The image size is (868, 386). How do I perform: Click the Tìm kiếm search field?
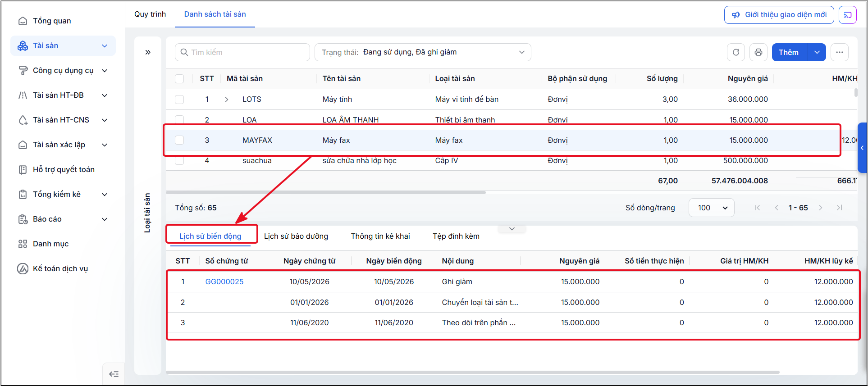click(242, 52)
